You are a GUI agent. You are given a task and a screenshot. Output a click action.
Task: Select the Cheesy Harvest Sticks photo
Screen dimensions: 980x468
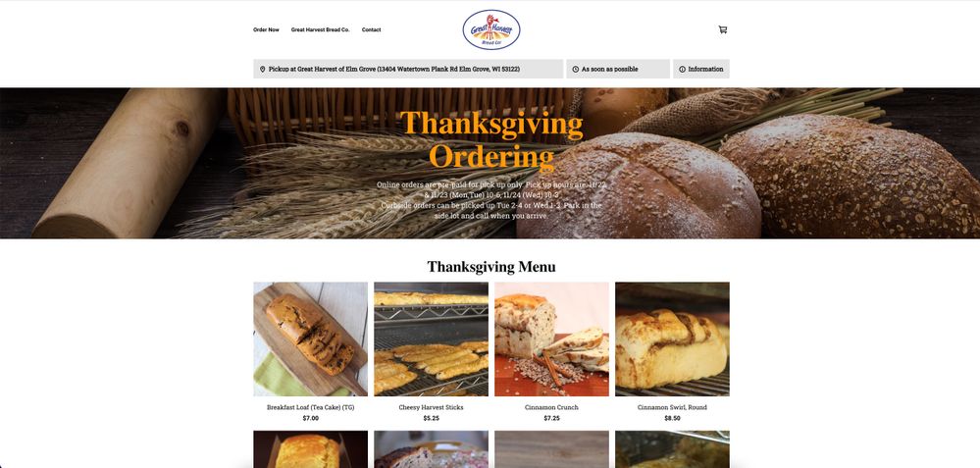pos(432,338)
